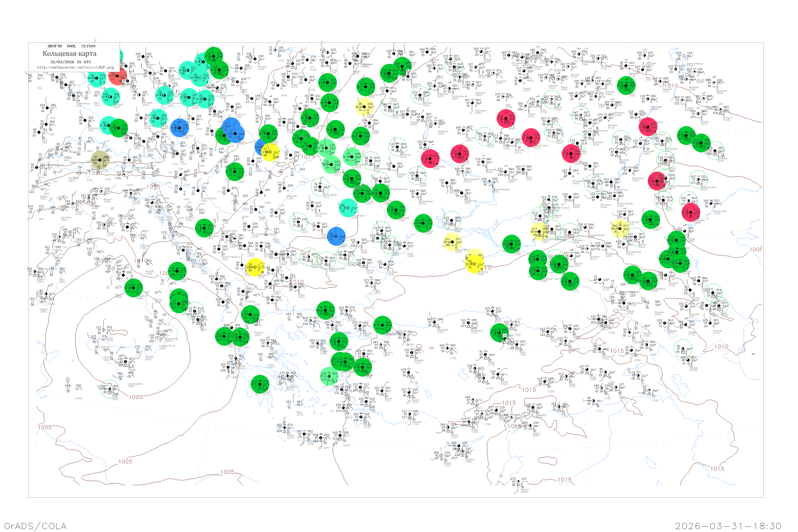
Task: Select red station marker at Астрахань
Action: [x=691, y=212]
